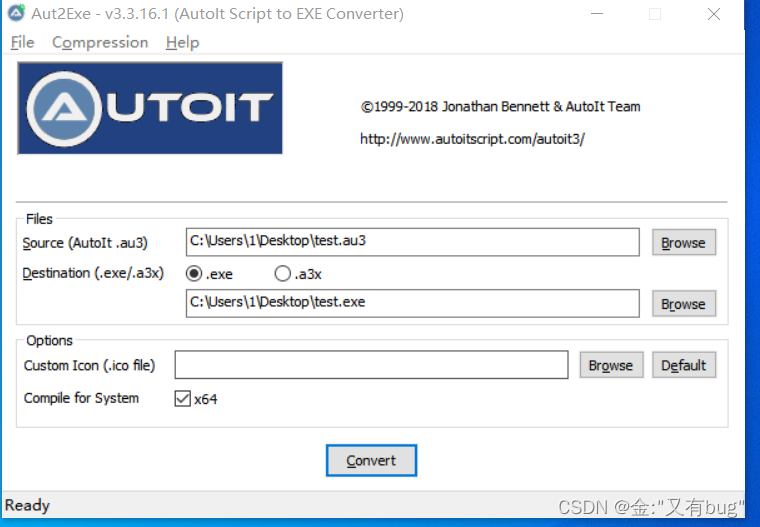
Task: Open the Help menu
Action: (182, 43)
